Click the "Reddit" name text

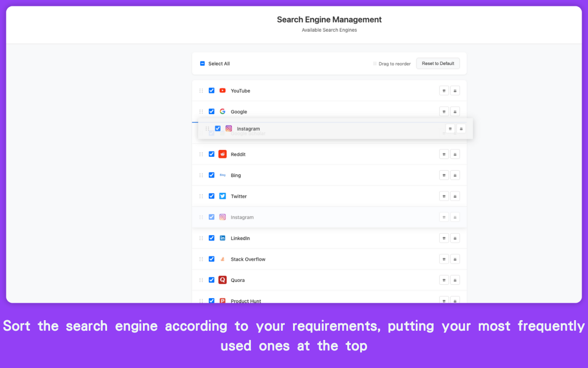click(x=238, y=155)
